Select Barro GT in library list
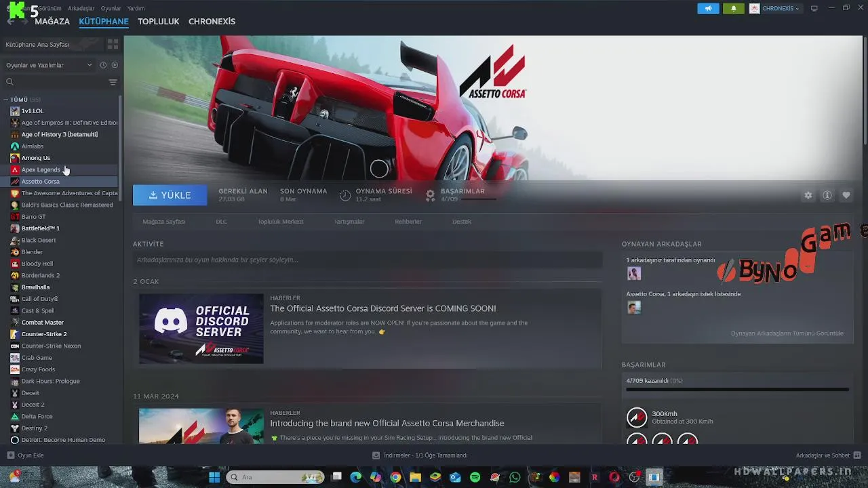The image size is (868, 488). [x=33, y=216]
